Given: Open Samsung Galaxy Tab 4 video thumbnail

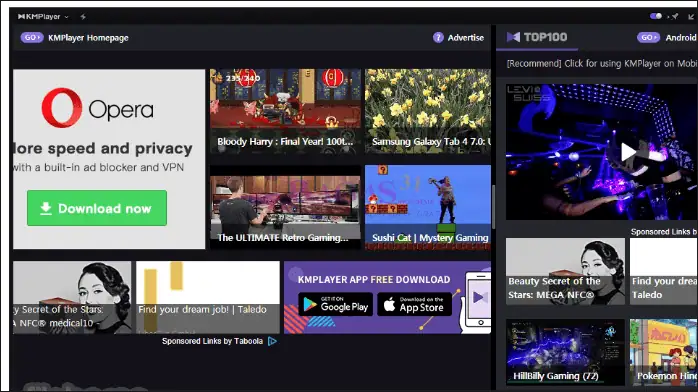Looking at the screenshot, I should (x=428, y=111).
